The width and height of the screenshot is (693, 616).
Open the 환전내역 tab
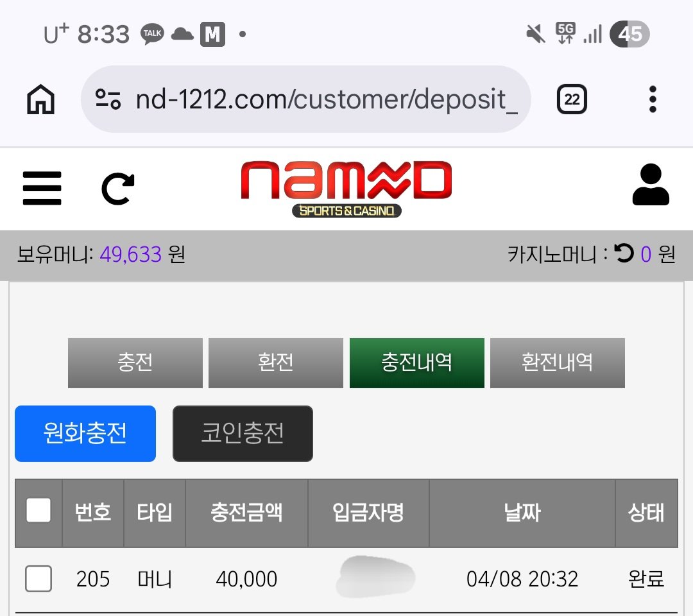558,363
